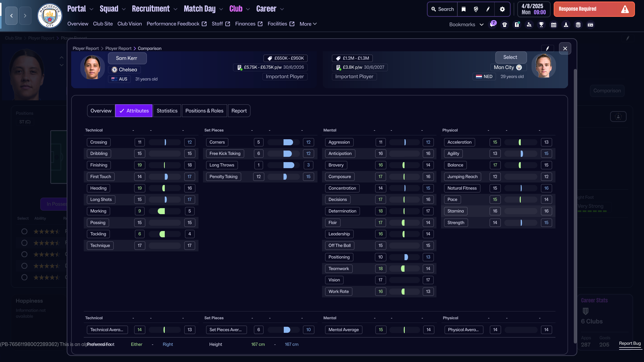Select the third star-rated role radio button
644x362 pixels.
[x=24, y=254]
